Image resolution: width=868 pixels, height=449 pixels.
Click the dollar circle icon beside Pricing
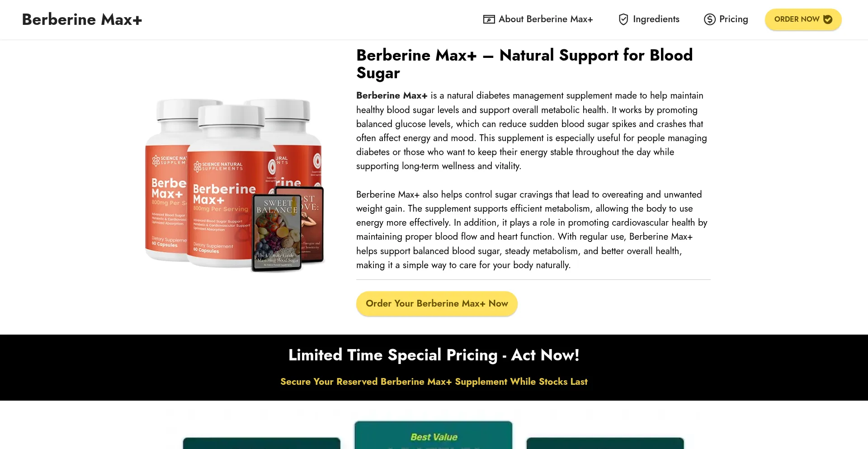pos(710,19)
